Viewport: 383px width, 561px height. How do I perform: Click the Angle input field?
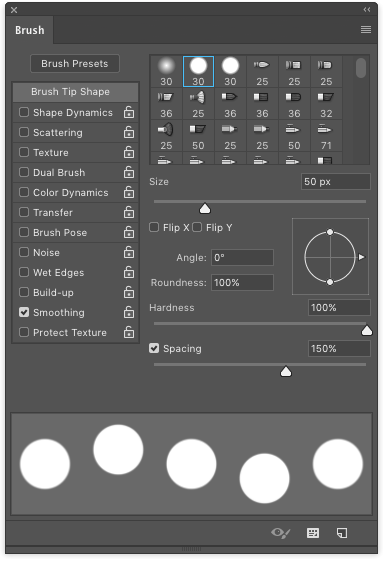click(x=242, y=258)
